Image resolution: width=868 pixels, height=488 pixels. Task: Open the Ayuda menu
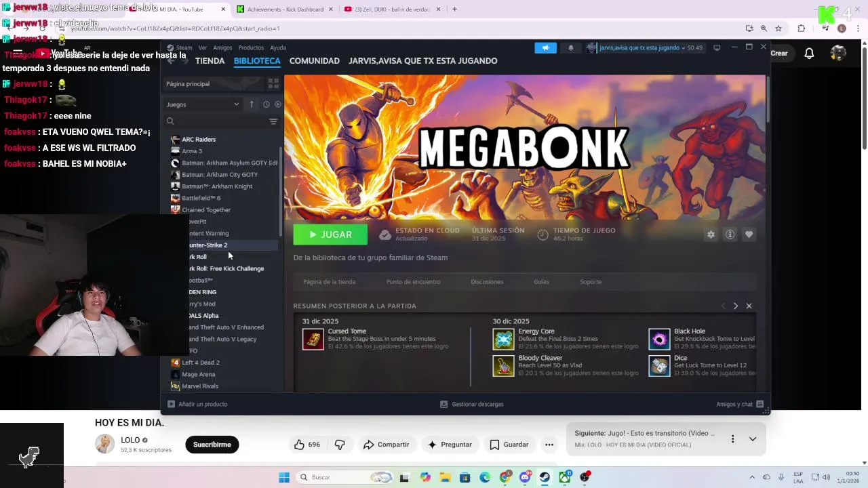(x=278, y=48)
